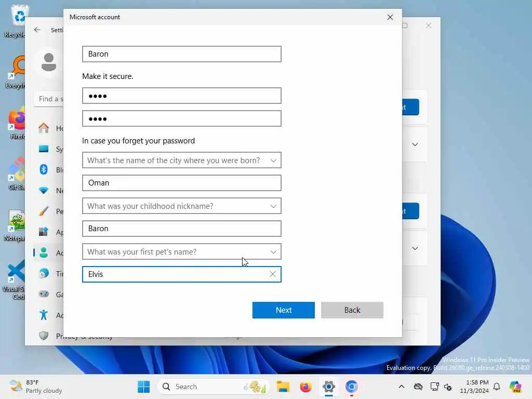Open the Windows Start menu
Viewport: 532px width, 399px height.
point(143,387)
